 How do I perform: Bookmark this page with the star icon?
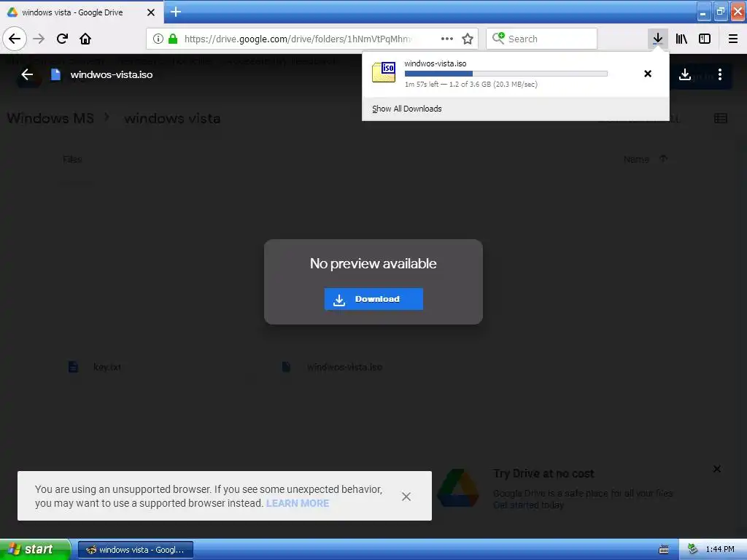pyautogui.click(x=468, y=39)
